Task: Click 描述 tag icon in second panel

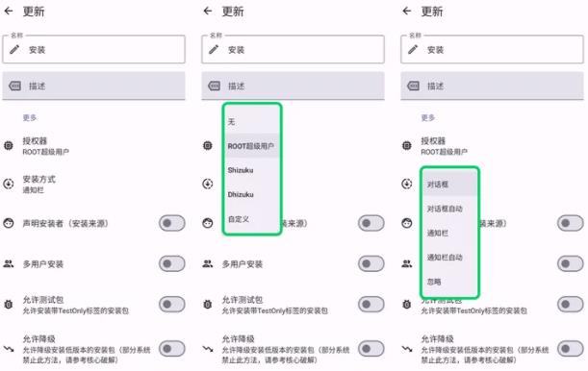Action: click(215, 86)
